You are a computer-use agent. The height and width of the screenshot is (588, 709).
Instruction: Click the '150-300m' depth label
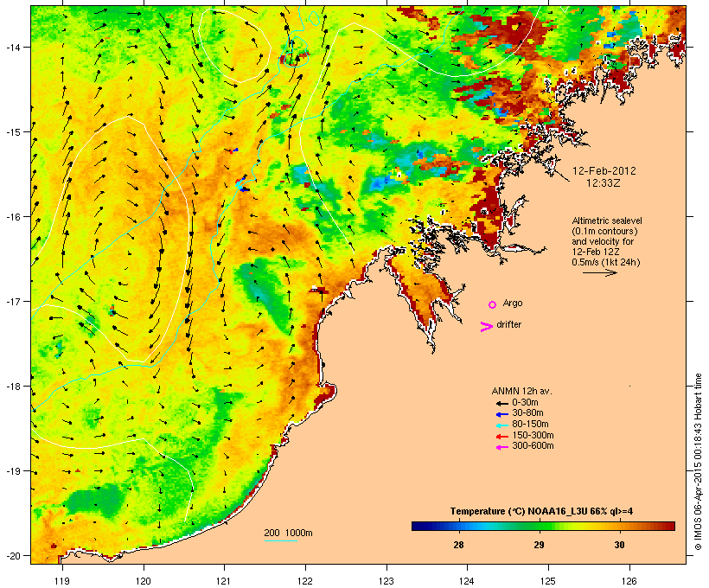pyautogui.click(x=533, y=436)
